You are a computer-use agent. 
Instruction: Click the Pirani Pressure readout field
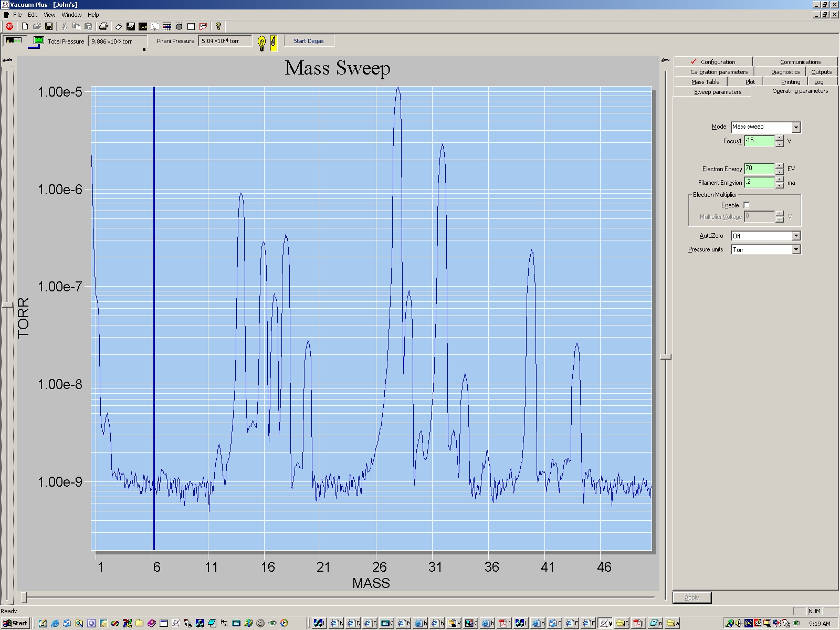coord(225,41)
